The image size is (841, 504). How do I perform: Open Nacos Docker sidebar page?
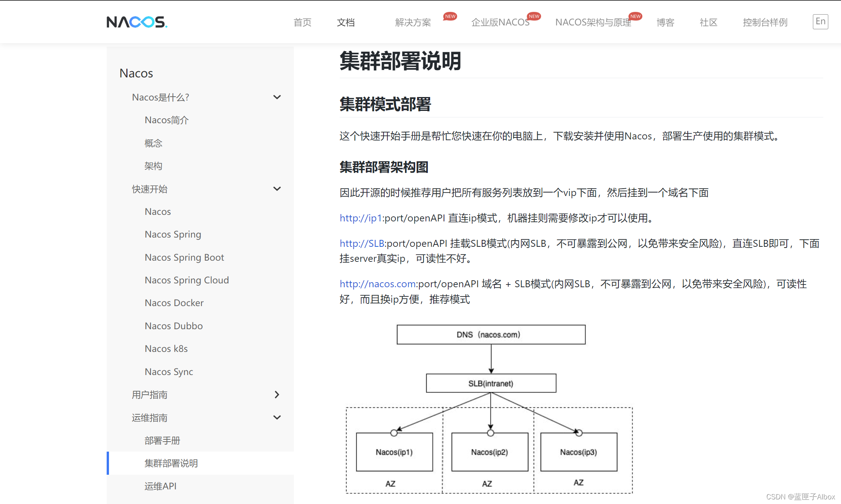pyautogui.click(x=174, y=303)
